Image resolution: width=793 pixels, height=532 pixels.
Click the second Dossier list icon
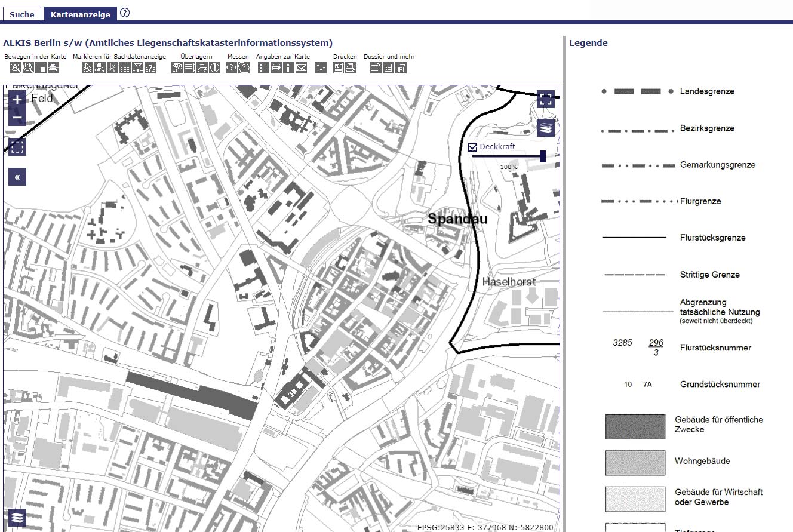388,67
